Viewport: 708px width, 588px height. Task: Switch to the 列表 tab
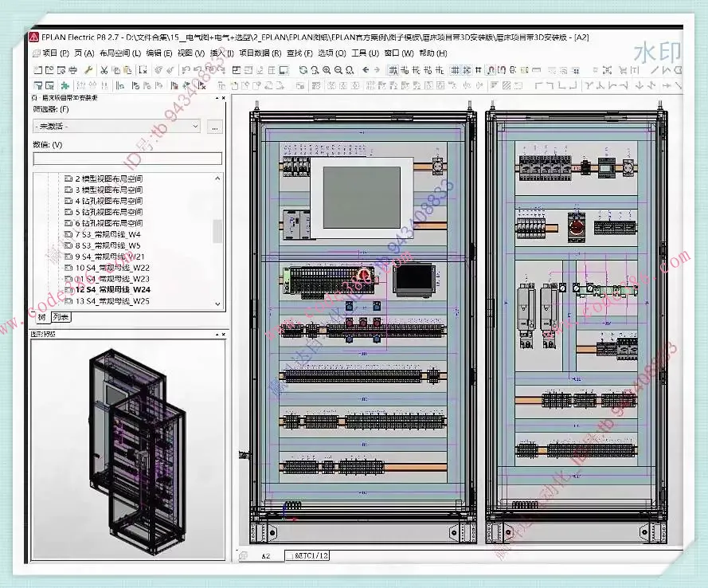pos(61,317)
